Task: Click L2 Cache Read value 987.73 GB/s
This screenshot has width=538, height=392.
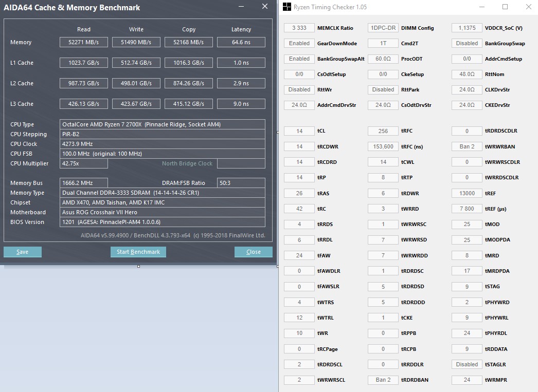Action: (84, 83)
